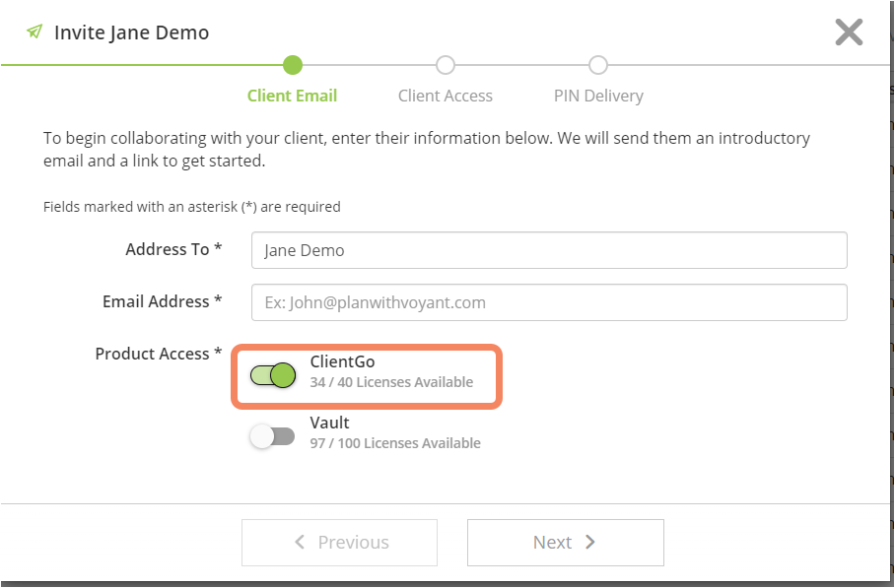Click the Previous button
The image size is (895, 588).
pyautogui.click(x=340, y=543)
